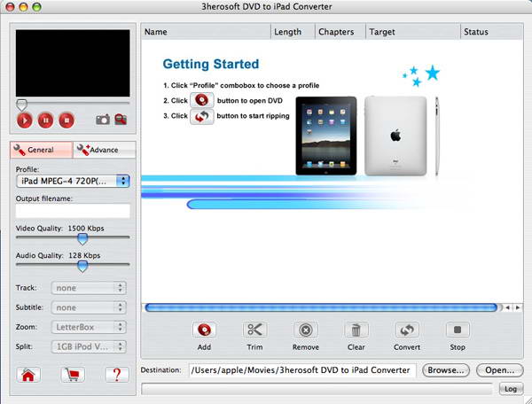Open Help with the question mark icon
The image size is (532, 404).
(117, 375)
